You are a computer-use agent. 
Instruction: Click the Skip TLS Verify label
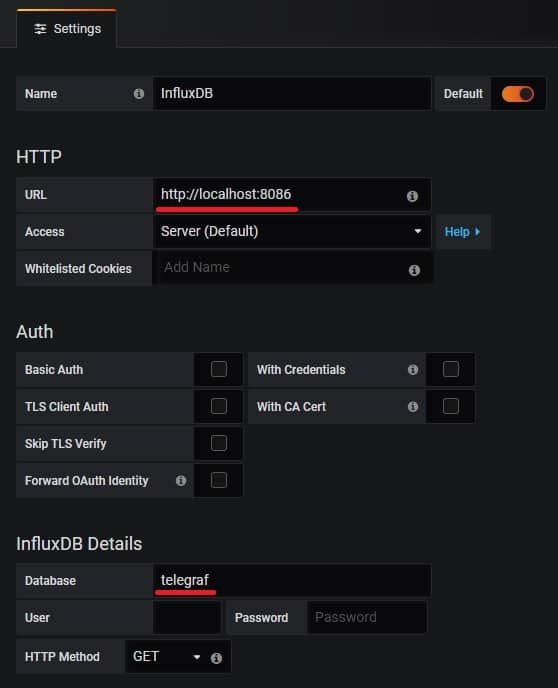click(66, 444)
